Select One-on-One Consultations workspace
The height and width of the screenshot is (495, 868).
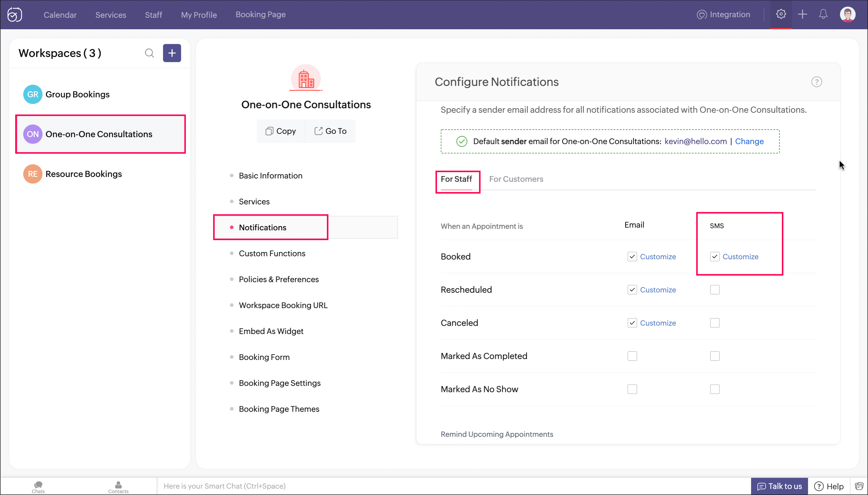click(100, 134)
